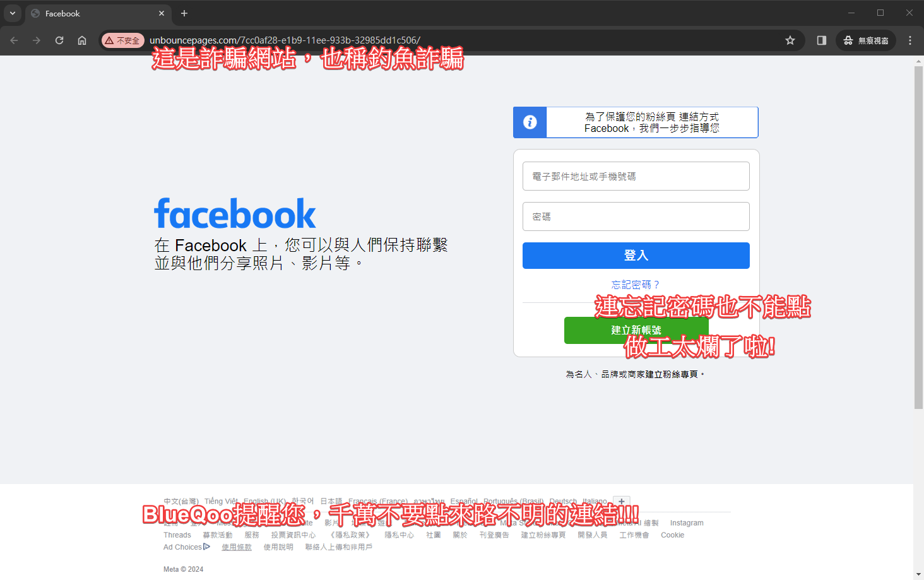The width and height of the screenshot is (924, 580).
Task: Click the browser reload icon
Action: [x=59, y=40]
